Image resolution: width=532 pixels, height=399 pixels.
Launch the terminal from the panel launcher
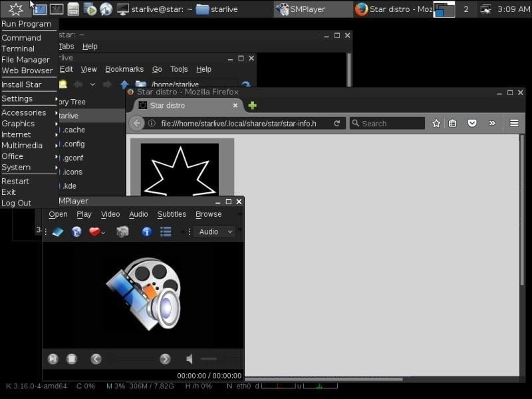pos(57,9)
